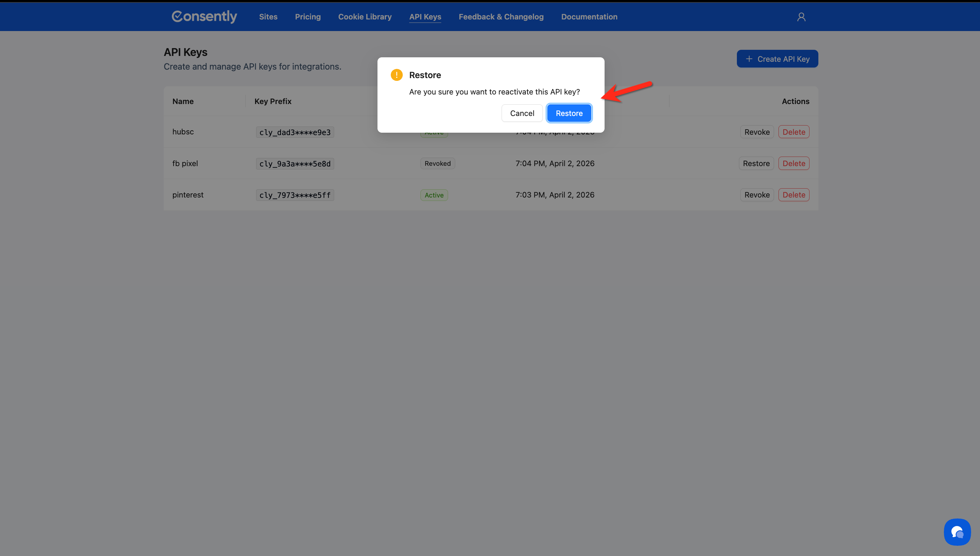Go to the Pricing page
980x556 pixels.
coord(308,17)
